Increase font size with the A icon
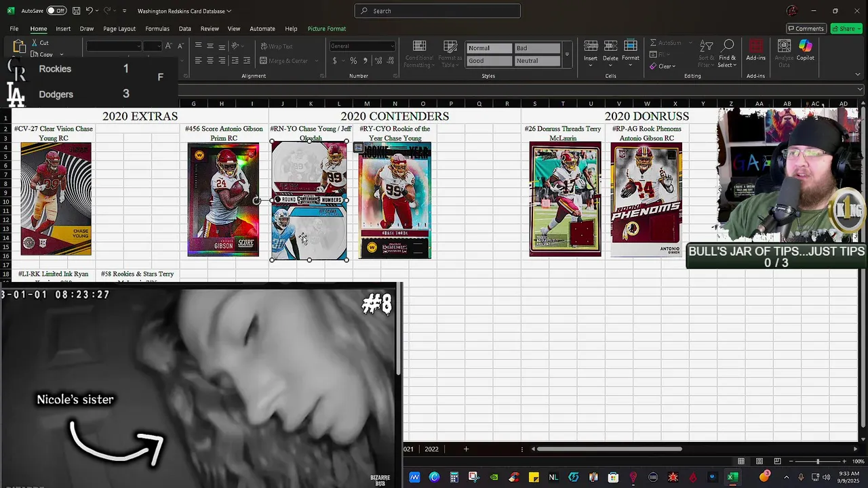 (x=169, y=46)
